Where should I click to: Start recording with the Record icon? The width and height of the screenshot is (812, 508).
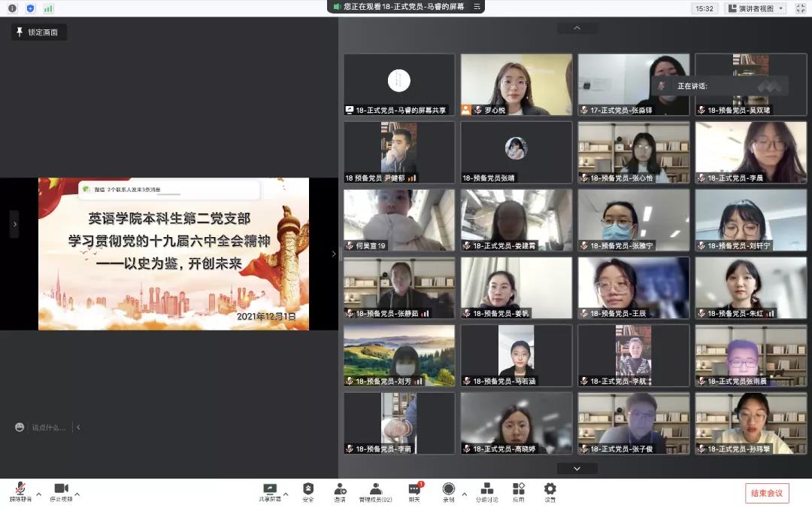click(x=448, y=490)
